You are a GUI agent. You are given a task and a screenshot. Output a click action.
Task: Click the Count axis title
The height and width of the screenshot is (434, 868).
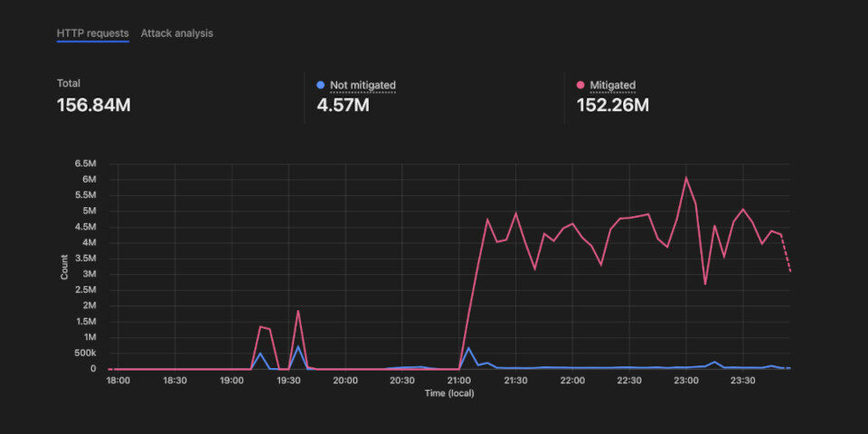pos(65,267)
